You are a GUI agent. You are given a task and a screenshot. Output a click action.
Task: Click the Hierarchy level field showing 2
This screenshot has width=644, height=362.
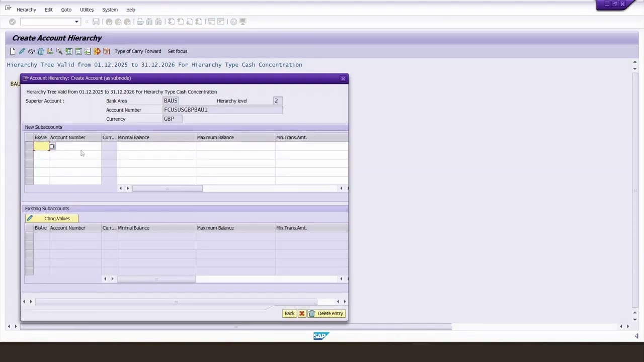[278, 101]
